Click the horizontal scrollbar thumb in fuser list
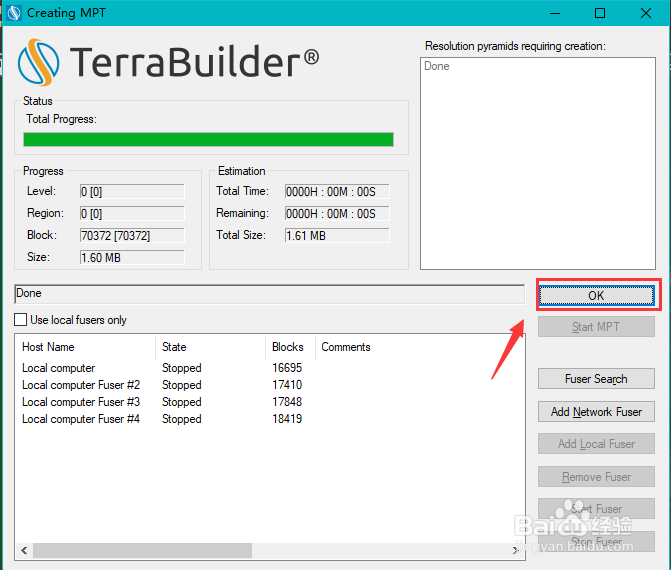Screen dimensions: 671x570 [x=143, y=550]
